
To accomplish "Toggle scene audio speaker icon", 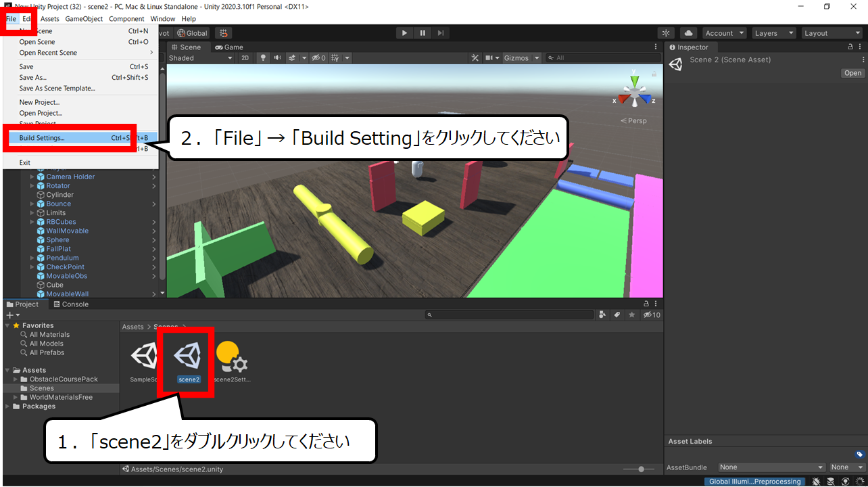I will (277, 58).
